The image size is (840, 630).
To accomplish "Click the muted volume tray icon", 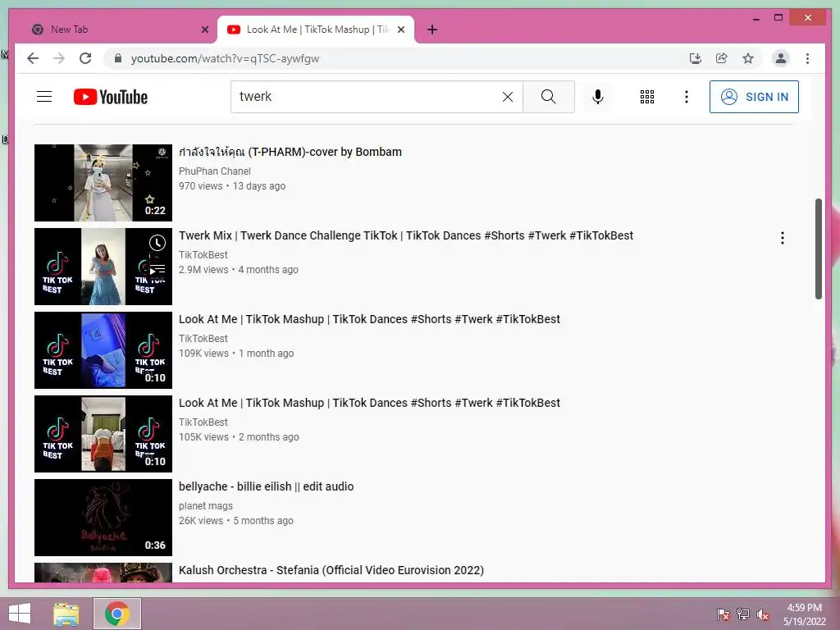I will [763, 614].
